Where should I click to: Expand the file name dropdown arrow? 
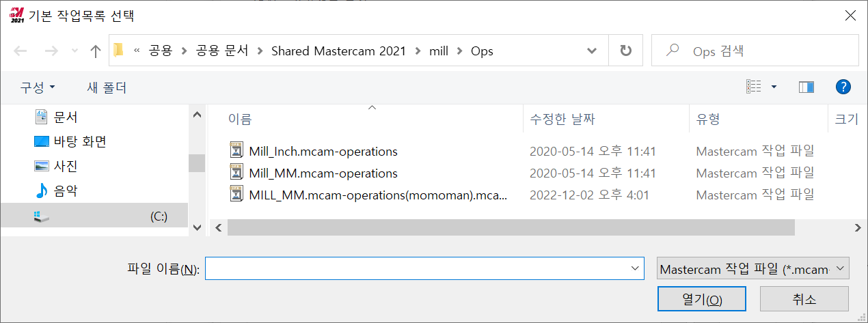pyautogui.click(x=636, y=269)
